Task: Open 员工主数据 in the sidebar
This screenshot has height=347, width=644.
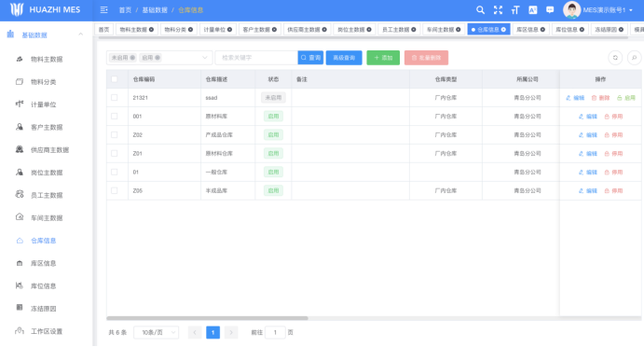Action: 47,195
